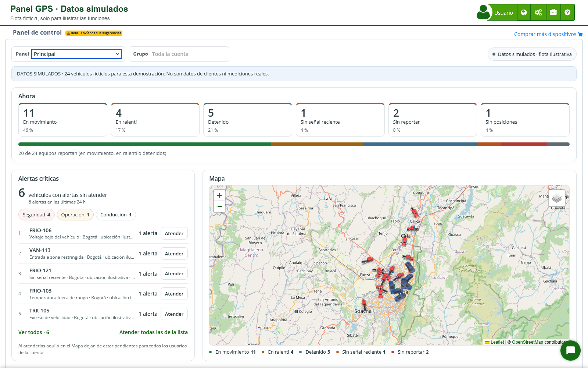Click the Grupo field showing Toda la cuenta

[179, 54]
